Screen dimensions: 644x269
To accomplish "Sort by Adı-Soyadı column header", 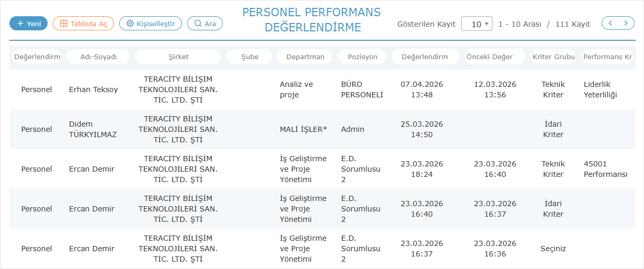I will click(99, 57).
